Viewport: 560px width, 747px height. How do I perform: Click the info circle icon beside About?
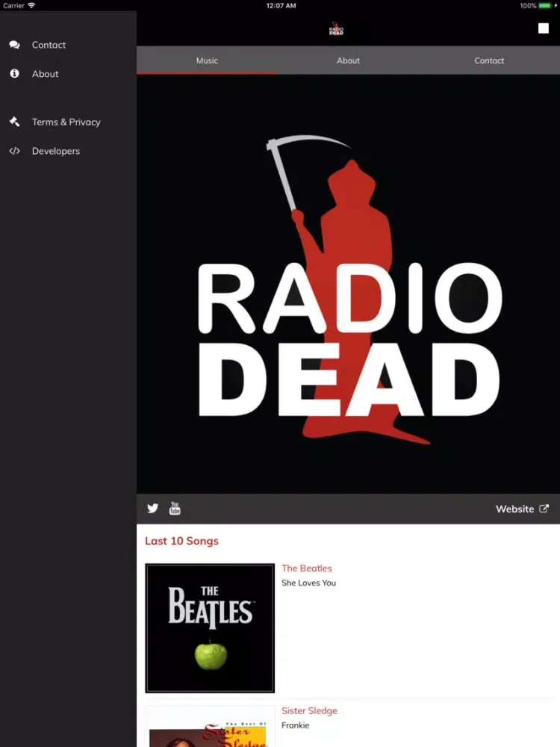tap(15, 73)
